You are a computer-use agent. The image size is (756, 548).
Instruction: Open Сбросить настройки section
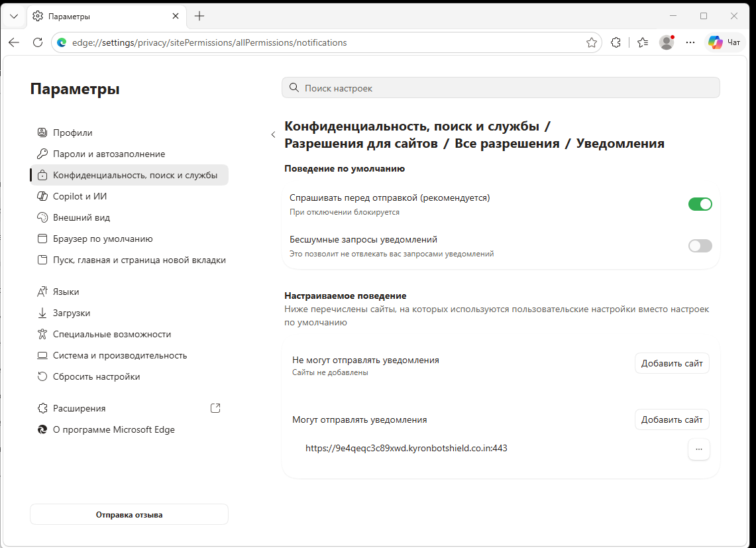[129, 377]
